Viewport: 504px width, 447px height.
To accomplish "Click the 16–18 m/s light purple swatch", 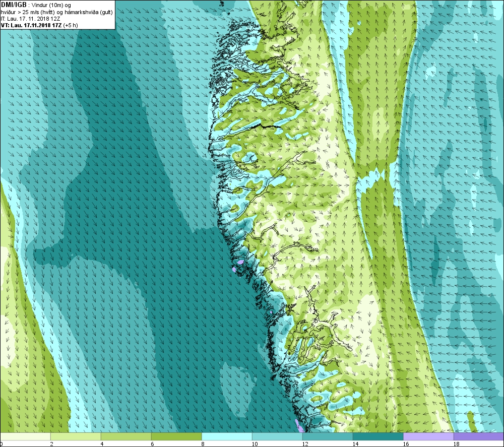I will coord(428,436).
